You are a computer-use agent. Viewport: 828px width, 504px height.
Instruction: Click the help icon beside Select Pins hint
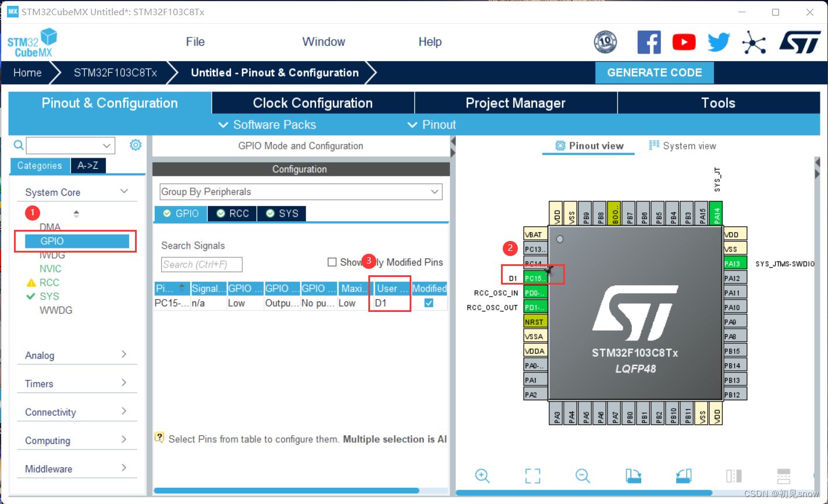pyautogui.click(x=159, y=438)
